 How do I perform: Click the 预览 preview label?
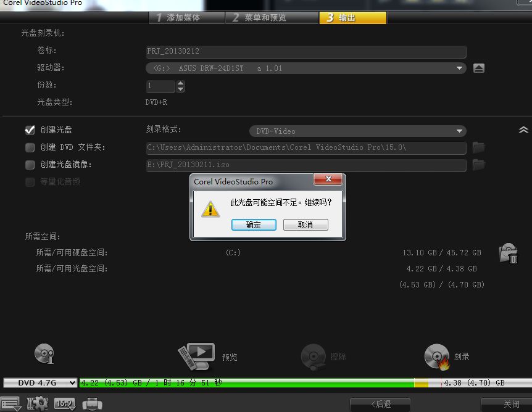(x=230, y=357)
